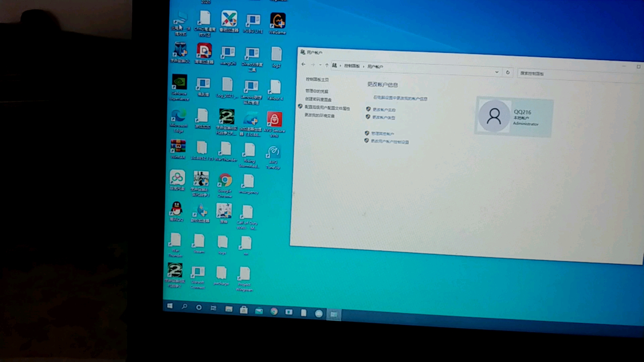This screenshot has width=644, height=362.
Task: Open the Microsoft Store taskbar icon
Action: [244, 310]
